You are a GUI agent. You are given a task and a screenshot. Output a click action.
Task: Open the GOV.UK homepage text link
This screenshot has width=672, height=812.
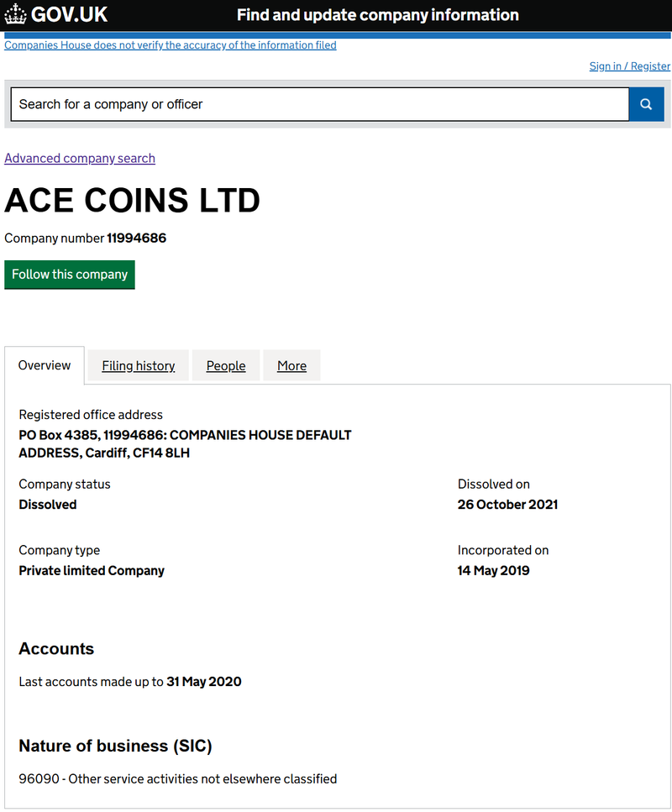tap(69, 14)
